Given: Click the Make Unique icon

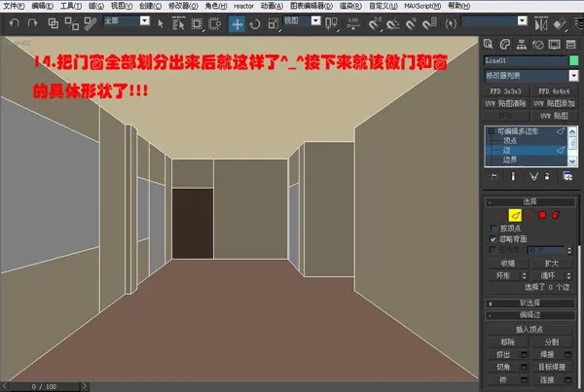Looking at the screenshot, I should tap(533, 176).
